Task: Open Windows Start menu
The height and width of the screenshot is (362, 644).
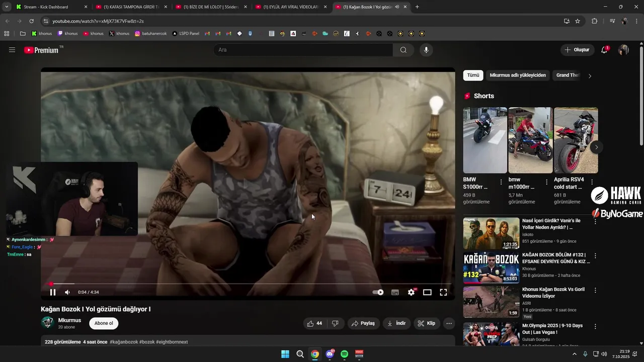Action: coord(285,354)
